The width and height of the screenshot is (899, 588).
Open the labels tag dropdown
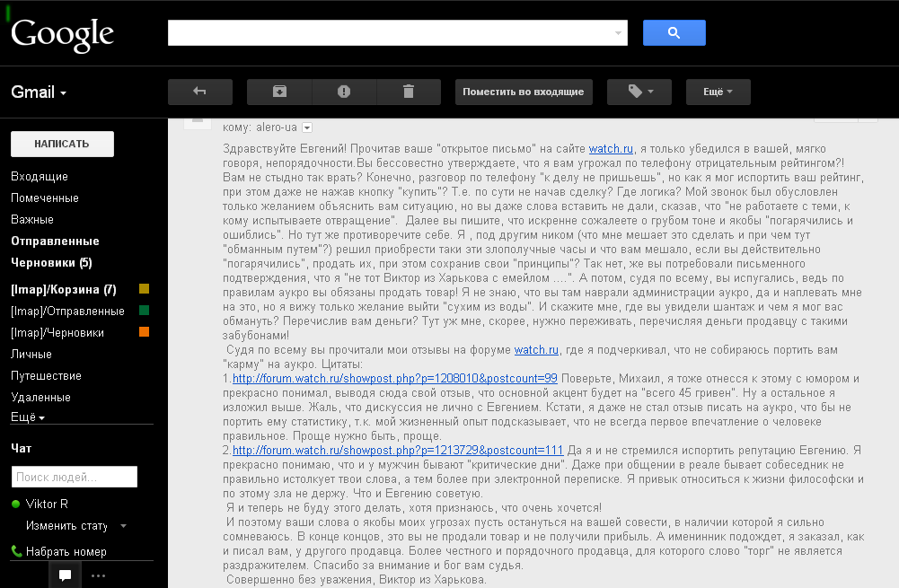pos(639,92)
